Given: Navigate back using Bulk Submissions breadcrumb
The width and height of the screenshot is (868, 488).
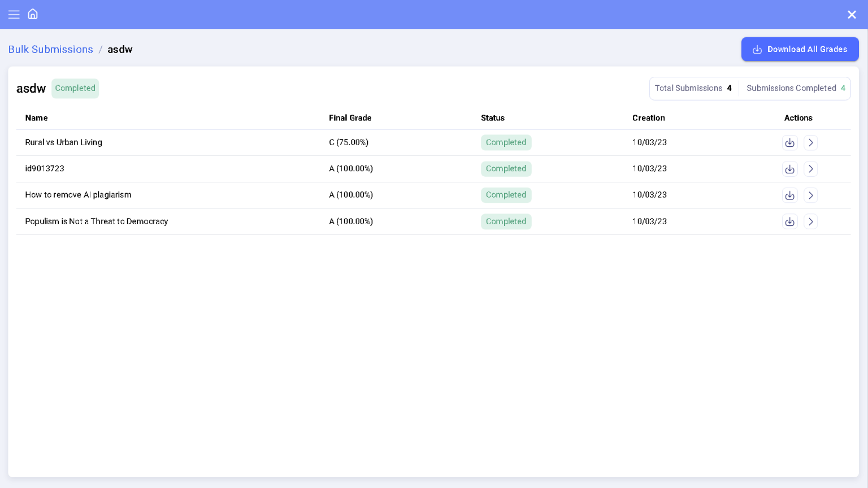Looking at the screenshot, I should point(50,49).
